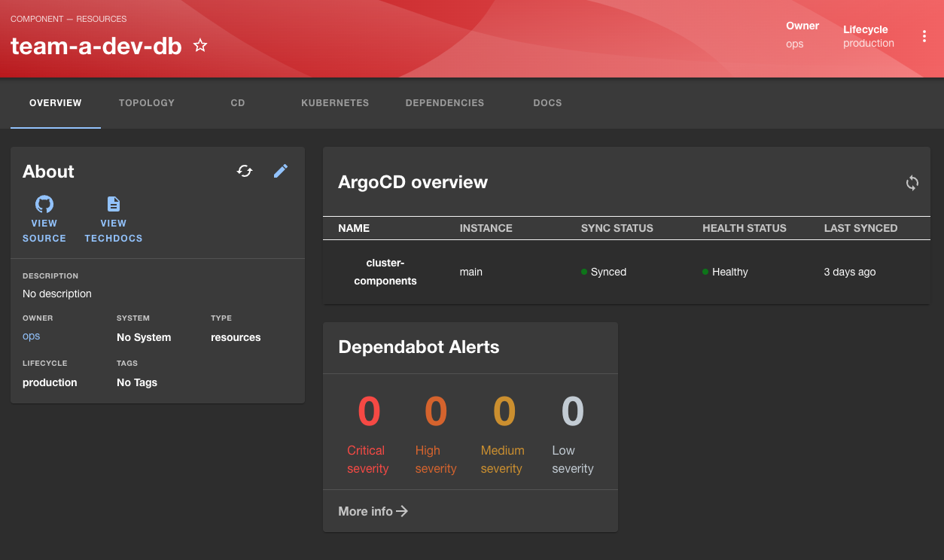
Task: Click the About card title
Action: pos(48,172)
